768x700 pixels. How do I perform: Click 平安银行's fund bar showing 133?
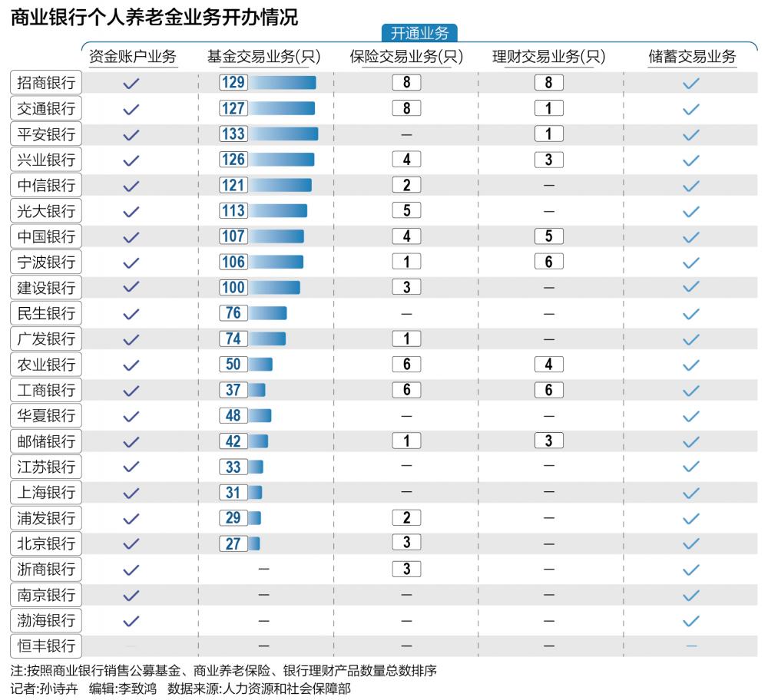point(283,134)
